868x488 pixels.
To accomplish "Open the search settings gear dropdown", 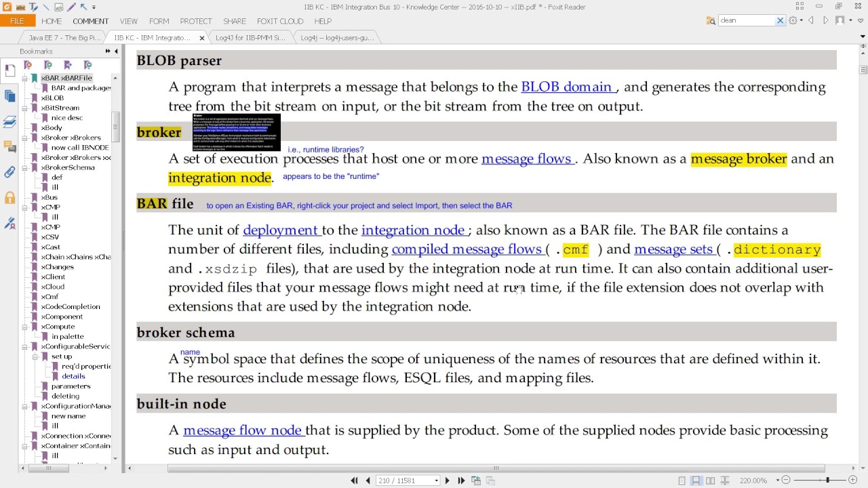I will (x=795, y=20).
